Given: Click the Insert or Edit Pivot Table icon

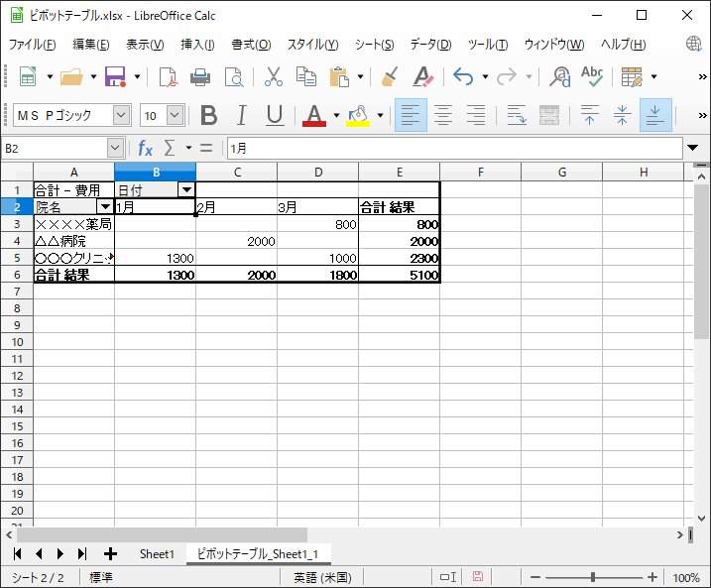Looking at the screenshot, I should tap(632, 76).
